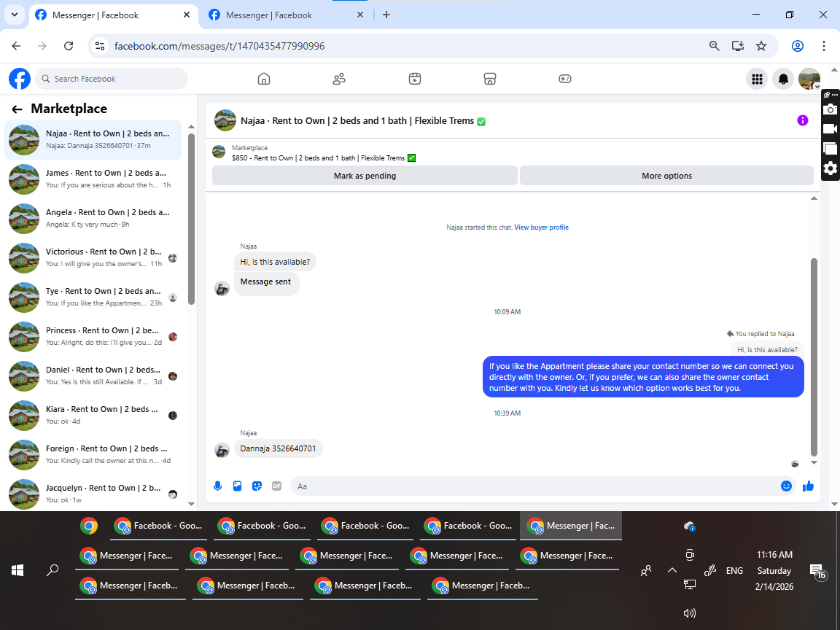Open the $850 Rent to Own listing link

point(324,158)
